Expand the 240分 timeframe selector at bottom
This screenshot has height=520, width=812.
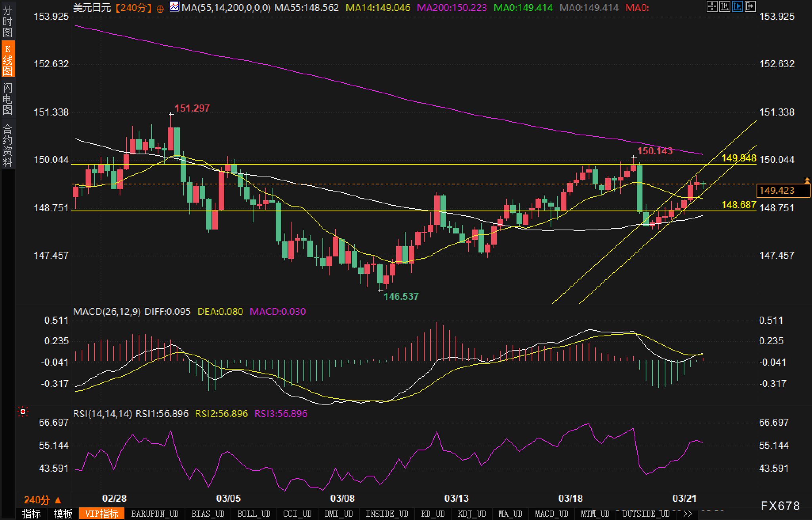42,500
